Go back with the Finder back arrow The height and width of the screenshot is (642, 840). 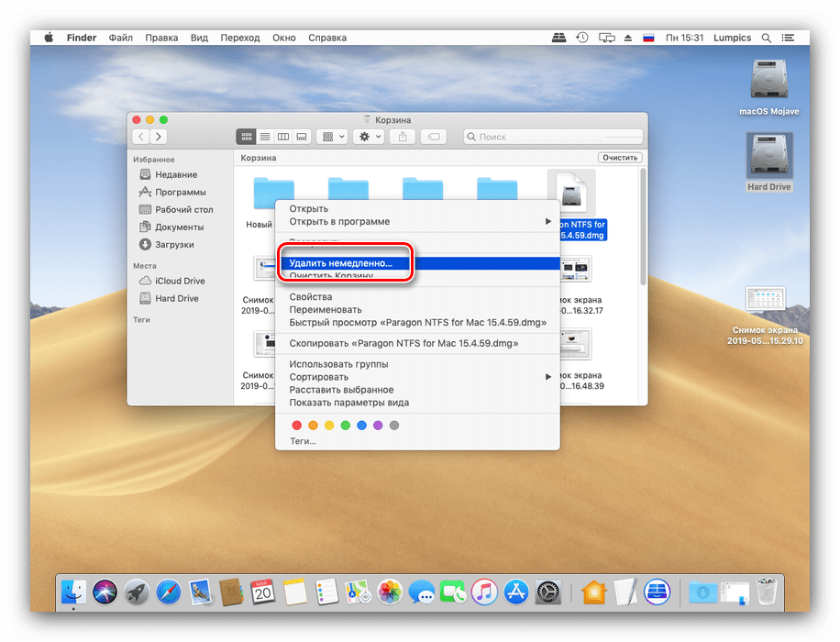point(141,137)
